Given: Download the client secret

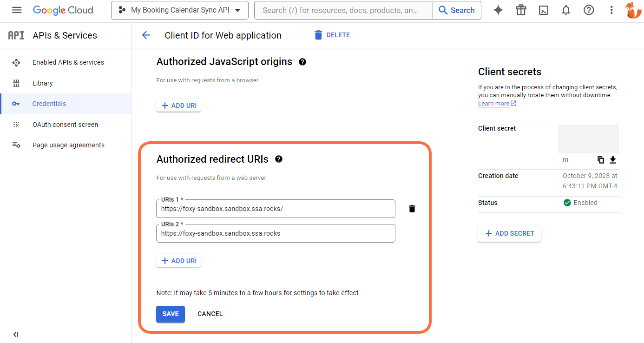Looking at the screenshot, I should (612, 159).
